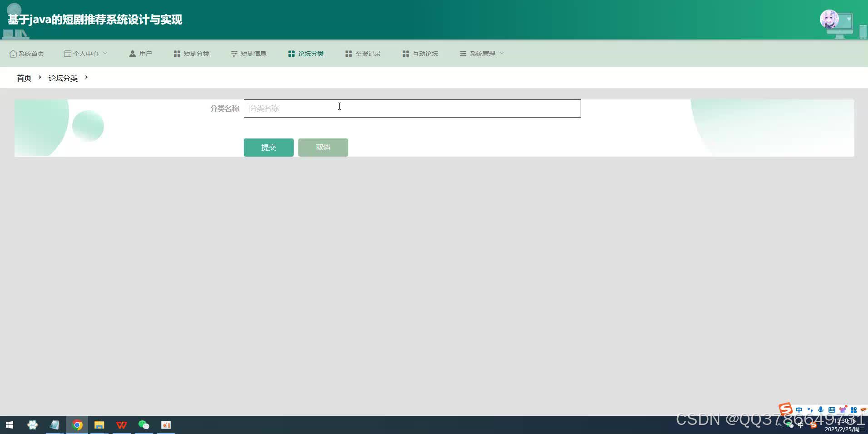The image size is (868, 434).
Task: Focus the 分类名称 input field
Action: pos(412,108)
